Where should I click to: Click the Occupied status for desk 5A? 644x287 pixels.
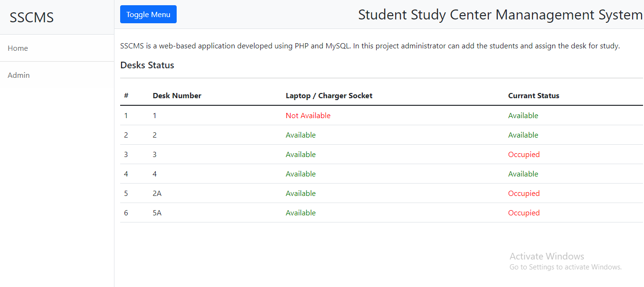coord(524,213)
